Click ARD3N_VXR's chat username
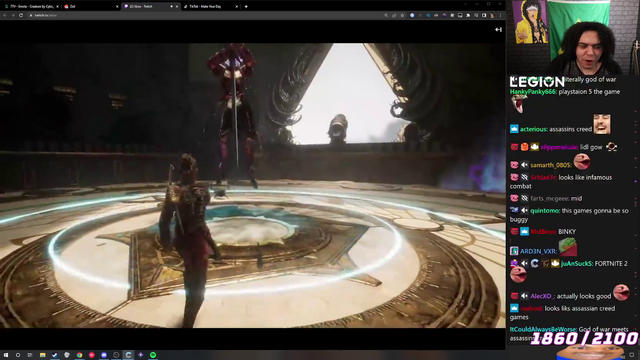Viewport: 640px width, 360px height. (x=538, y=251)
